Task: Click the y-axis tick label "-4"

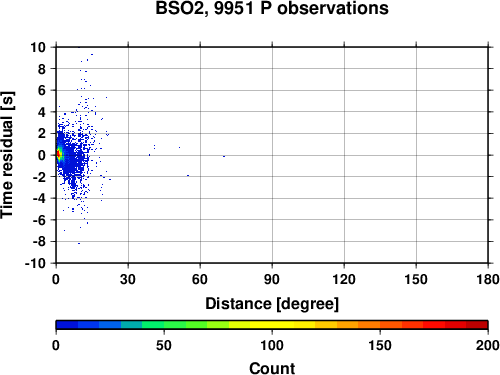Action: click(x=39, y=198)
